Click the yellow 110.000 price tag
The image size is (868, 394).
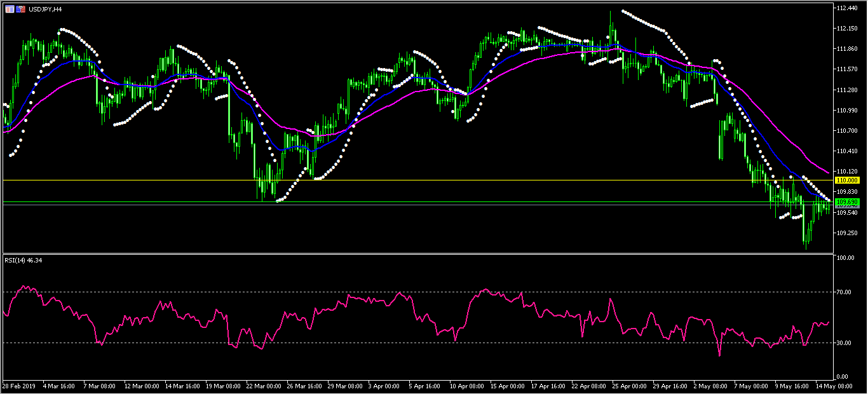[847, 180]
